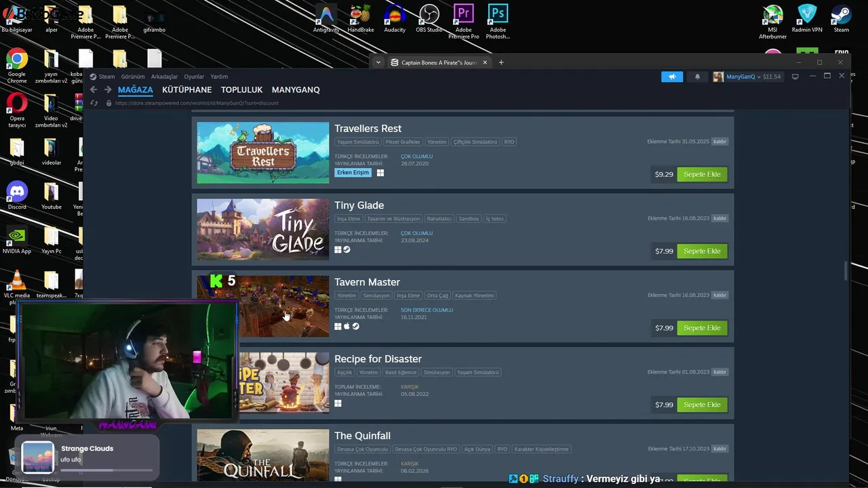The height and width of the screenshot is (488, 868).
Task: Go forward with Steam's forward arrow
Action: coord(107,89)
